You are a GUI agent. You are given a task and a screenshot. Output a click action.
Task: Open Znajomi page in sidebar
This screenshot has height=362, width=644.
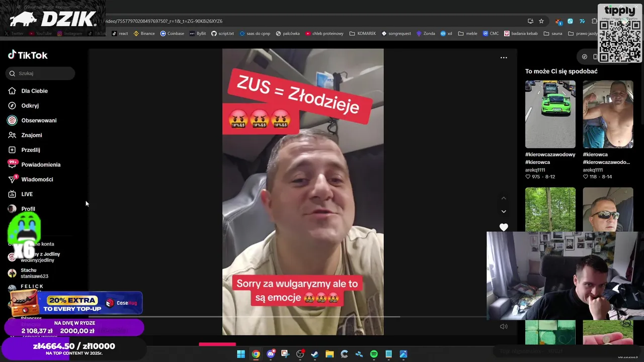coord(25,135)
